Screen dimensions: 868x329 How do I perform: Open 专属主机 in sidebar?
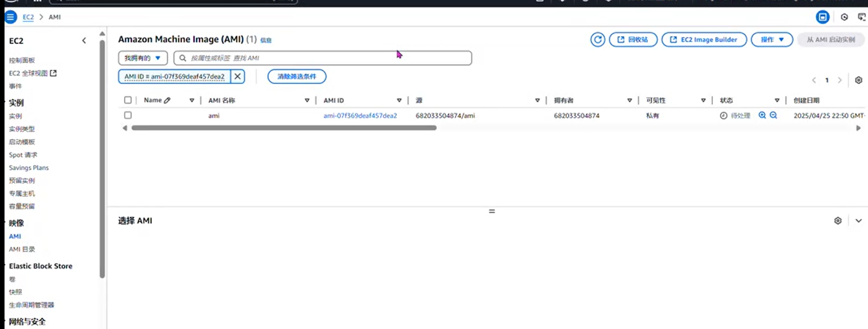[x=22, y=194]
